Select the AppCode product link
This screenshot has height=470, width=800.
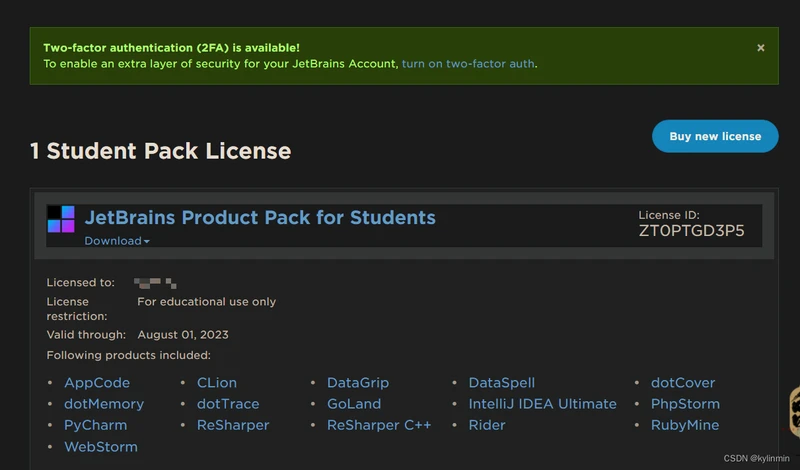(97, 383)
